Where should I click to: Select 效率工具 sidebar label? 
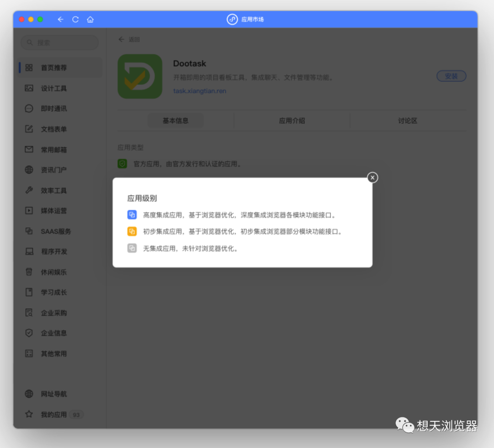[x=54, y=191]
